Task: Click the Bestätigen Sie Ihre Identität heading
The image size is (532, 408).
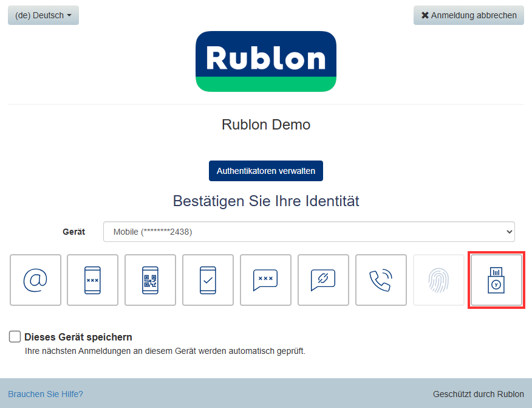Action: click(x=266, y=201)
